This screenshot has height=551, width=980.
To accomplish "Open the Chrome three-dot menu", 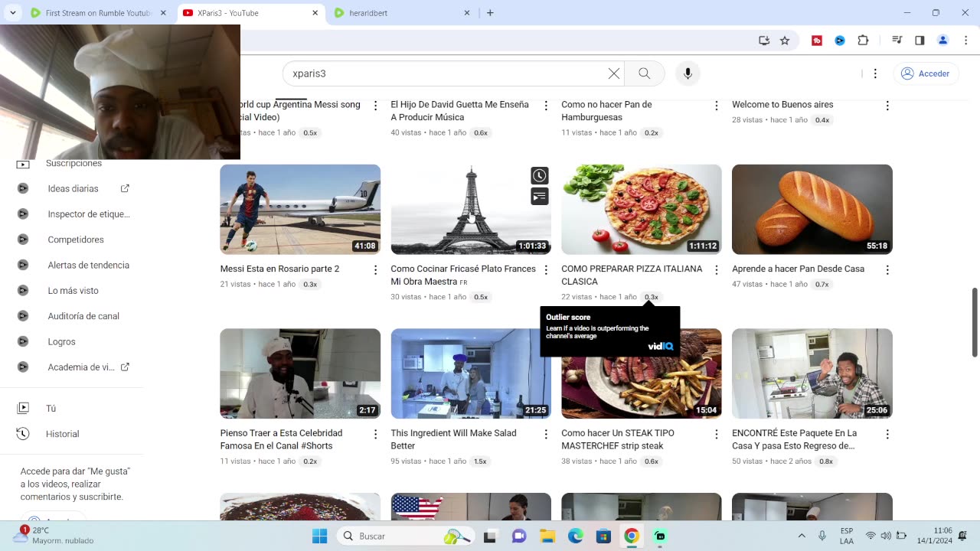I will coord(965,41).
